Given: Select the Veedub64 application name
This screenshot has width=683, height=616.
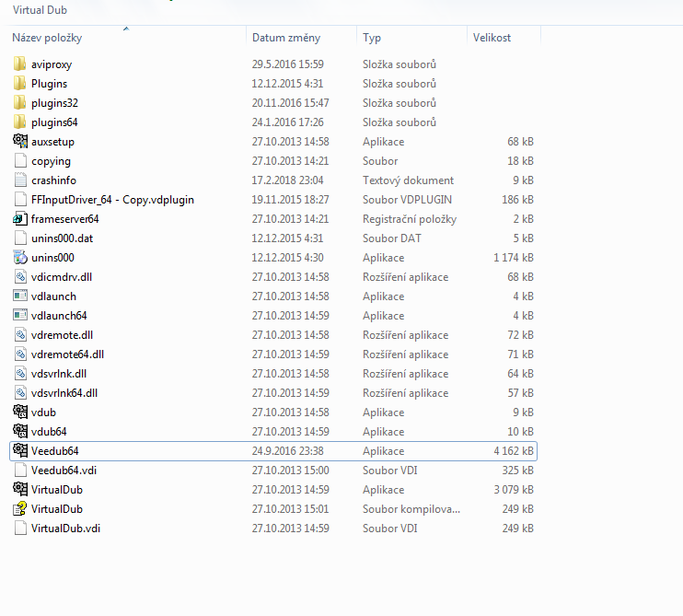Looking at the screenshot, I should tap(55, 451).
